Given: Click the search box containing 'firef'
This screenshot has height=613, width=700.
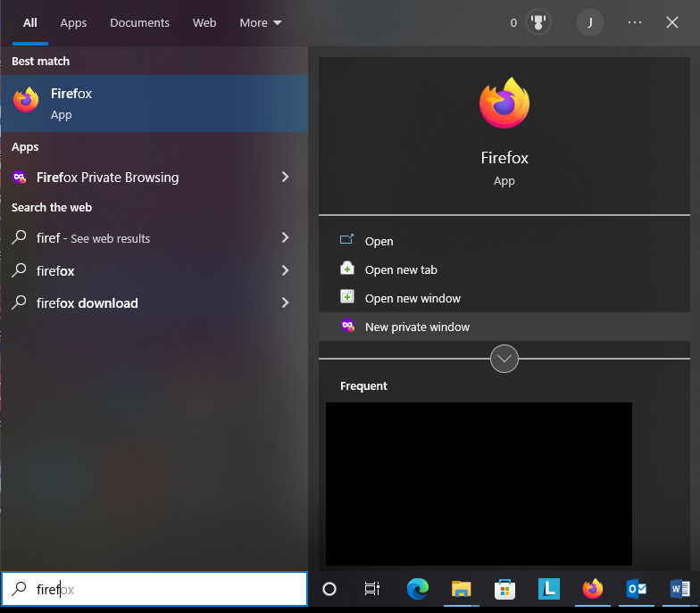Looking at the screenshot, I should pyautogui.click(x=154, y=589).
